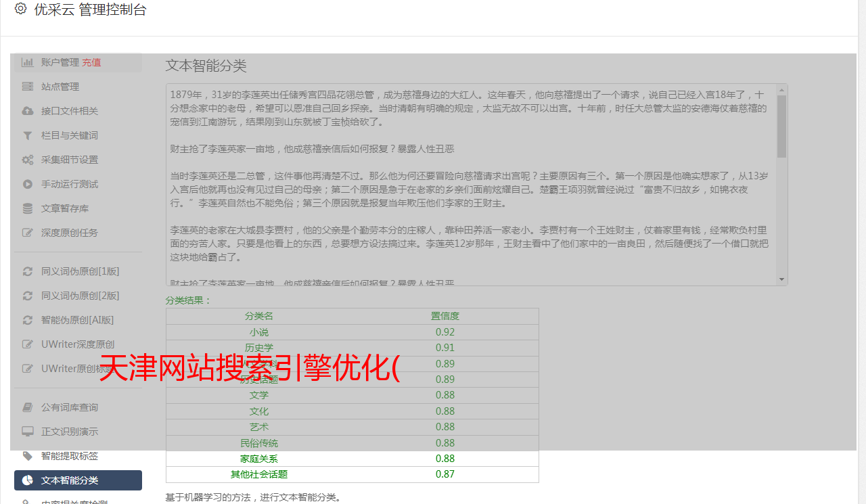Click the bar chart icon for 账户管理
866x504 pixels.
coord(28,62)
